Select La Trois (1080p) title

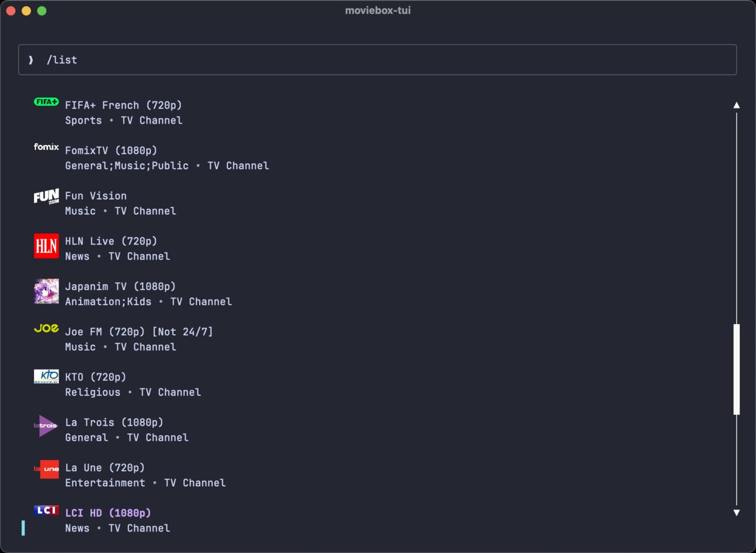(114, 423)
